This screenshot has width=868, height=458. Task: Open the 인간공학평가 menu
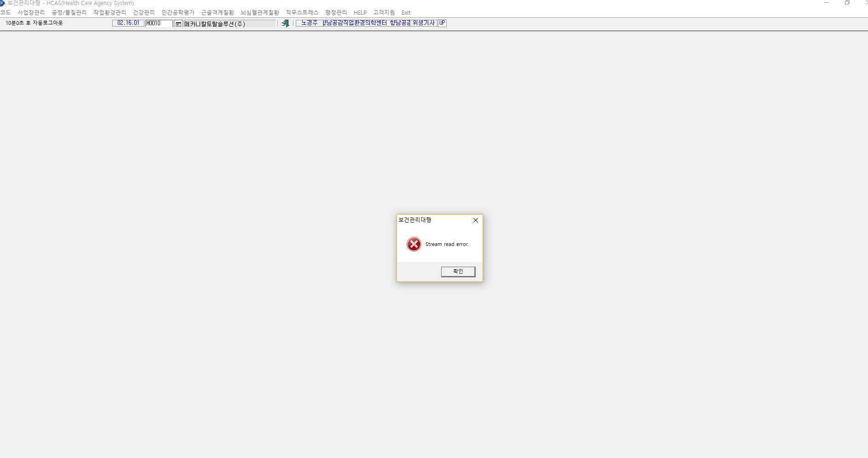pos(178,13)
